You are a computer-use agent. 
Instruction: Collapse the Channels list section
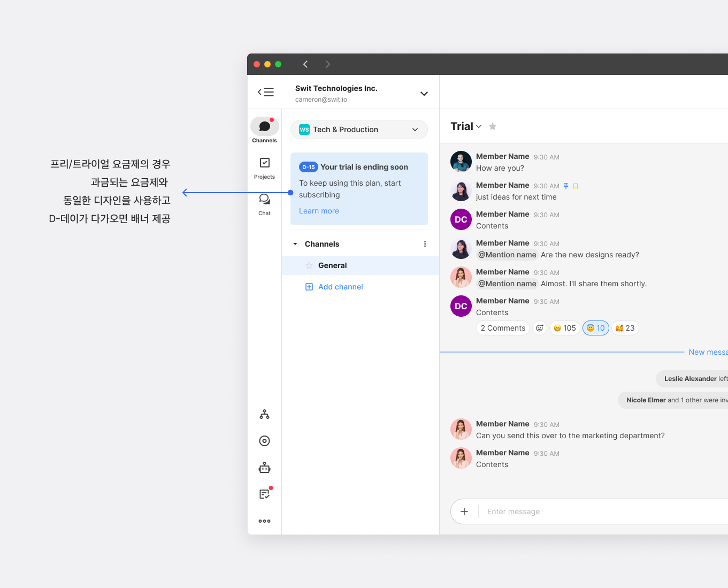(x=295, y=244)
